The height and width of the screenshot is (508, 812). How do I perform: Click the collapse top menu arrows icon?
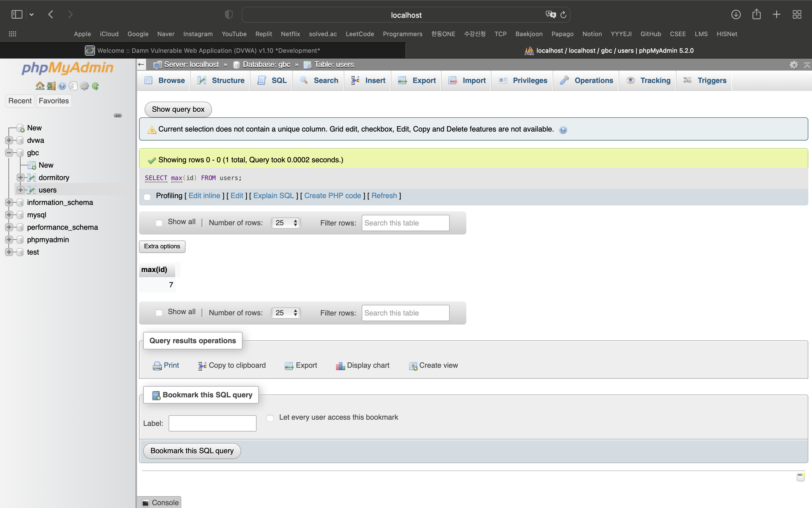click(807, 65)
